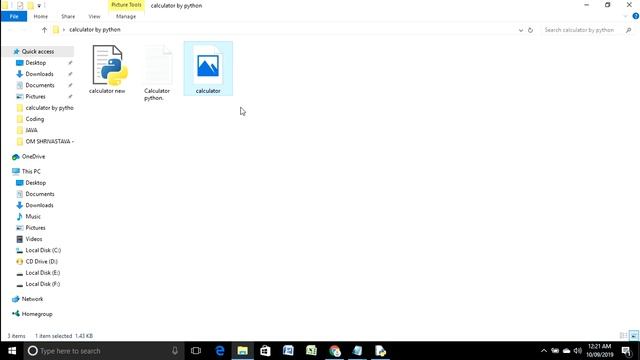Open the File ribbon tab

[x=14, y=16]
